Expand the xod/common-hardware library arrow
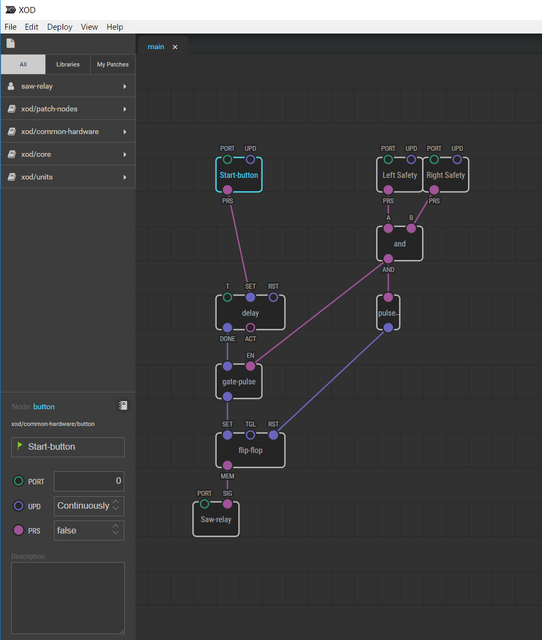The height and width of the screenshot is (640, 542). (x=124, y=132)
